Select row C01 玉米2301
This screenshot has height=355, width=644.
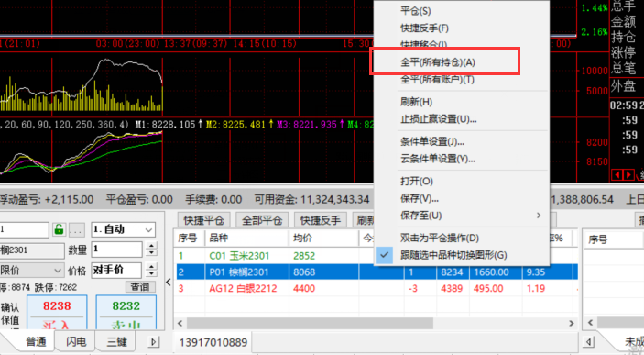pyautogui.click(x=376, y=255)
